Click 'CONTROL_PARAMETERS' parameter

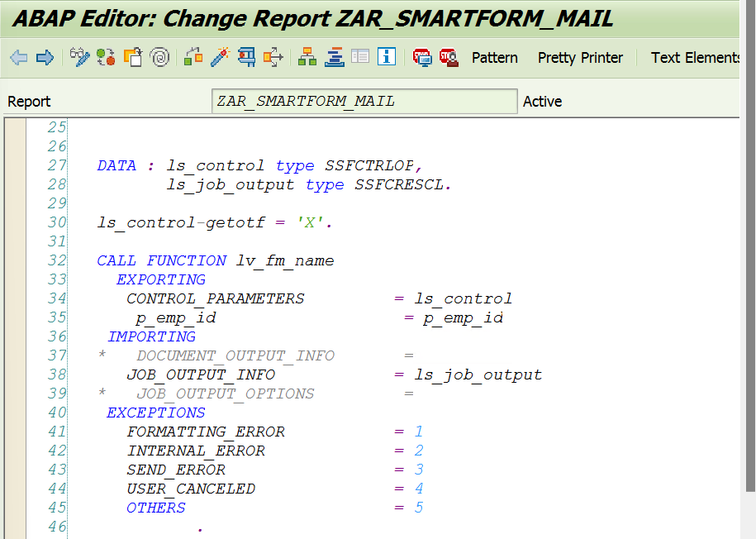(x=216, y=298)
